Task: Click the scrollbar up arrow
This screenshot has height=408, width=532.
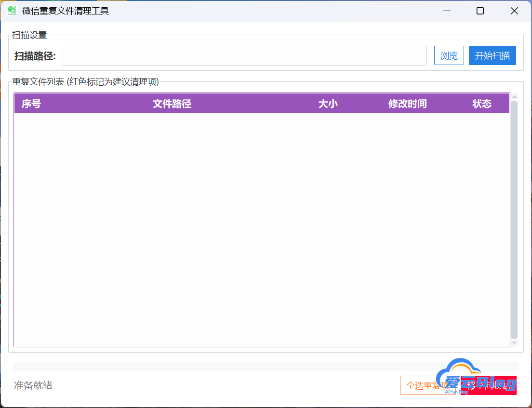Action: tap(514, 97)
